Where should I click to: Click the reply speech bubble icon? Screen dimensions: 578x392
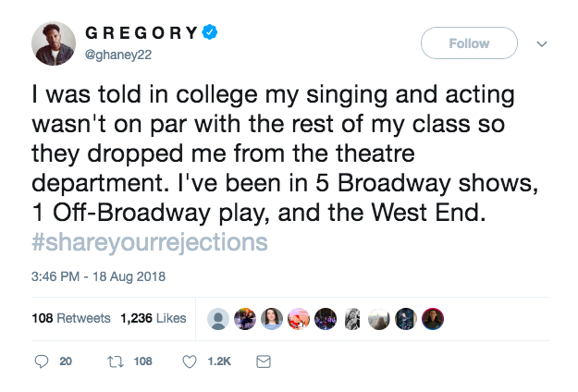[42, 361]
